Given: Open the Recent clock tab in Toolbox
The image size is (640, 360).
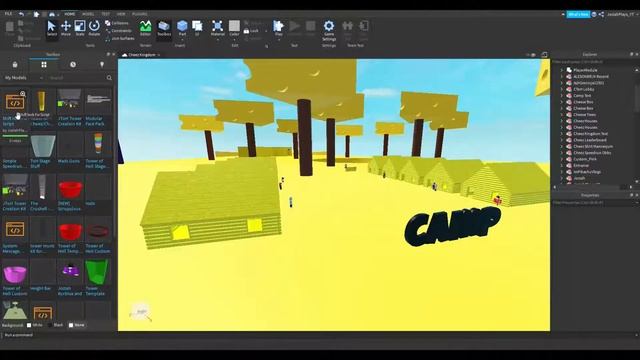Looking at the screenshot, I should 73,64.
